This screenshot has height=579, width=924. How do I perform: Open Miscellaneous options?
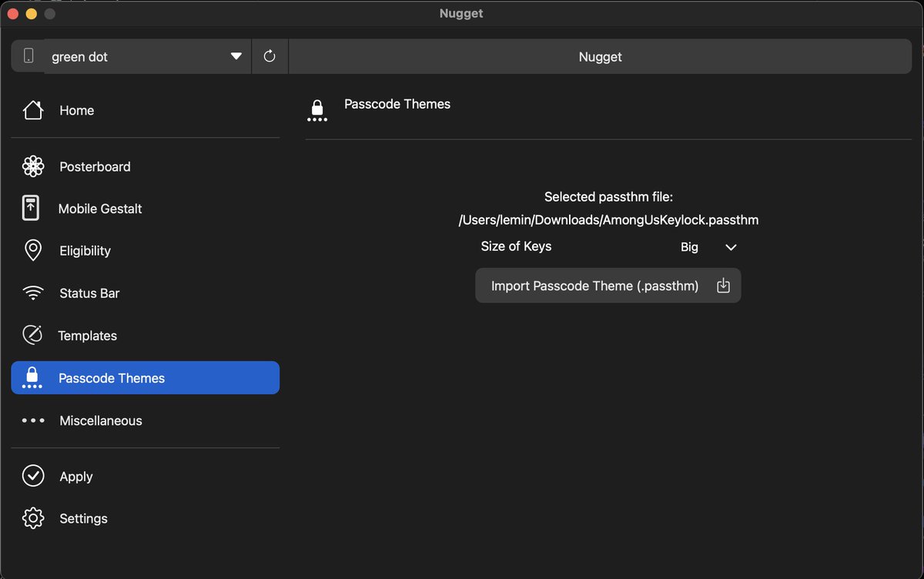click(146, 420)
